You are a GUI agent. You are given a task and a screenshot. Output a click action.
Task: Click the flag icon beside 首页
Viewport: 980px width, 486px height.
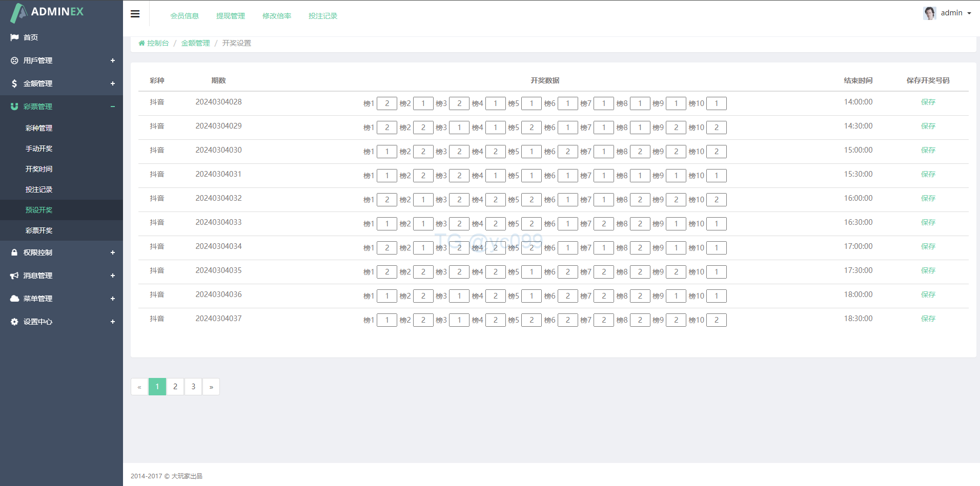[x=14, y=37]
